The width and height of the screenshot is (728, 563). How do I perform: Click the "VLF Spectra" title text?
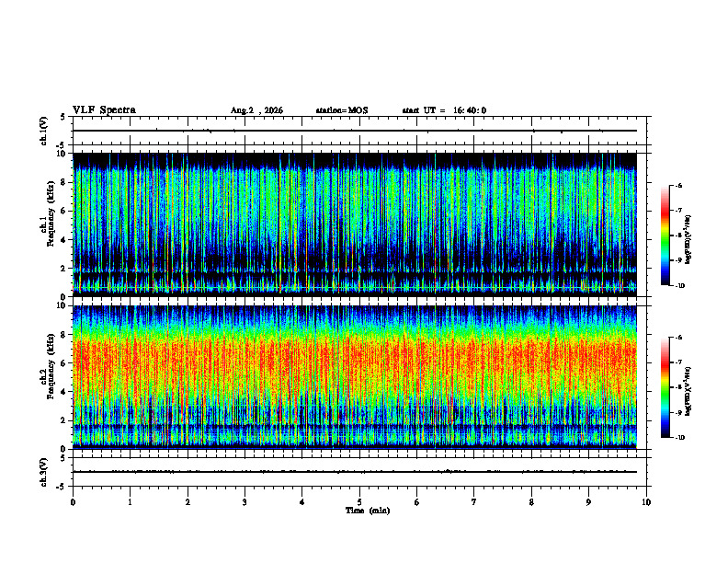click(104, 110)
